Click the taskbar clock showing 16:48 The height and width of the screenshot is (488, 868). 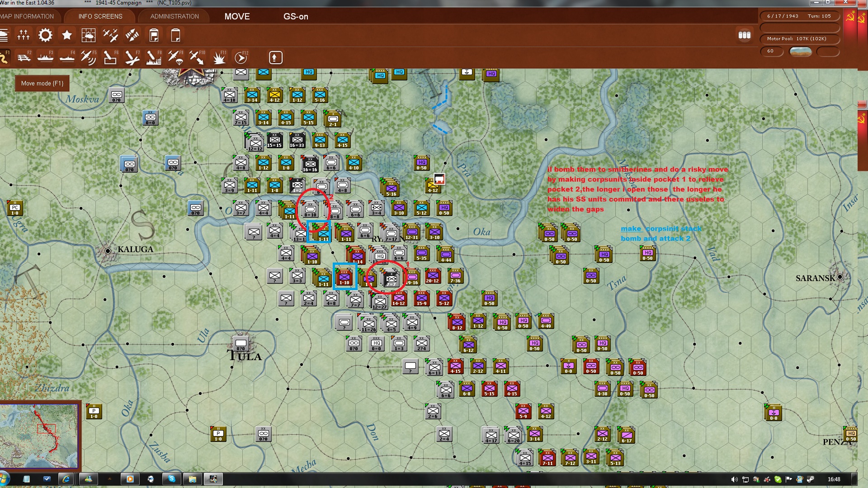[834, 479]
